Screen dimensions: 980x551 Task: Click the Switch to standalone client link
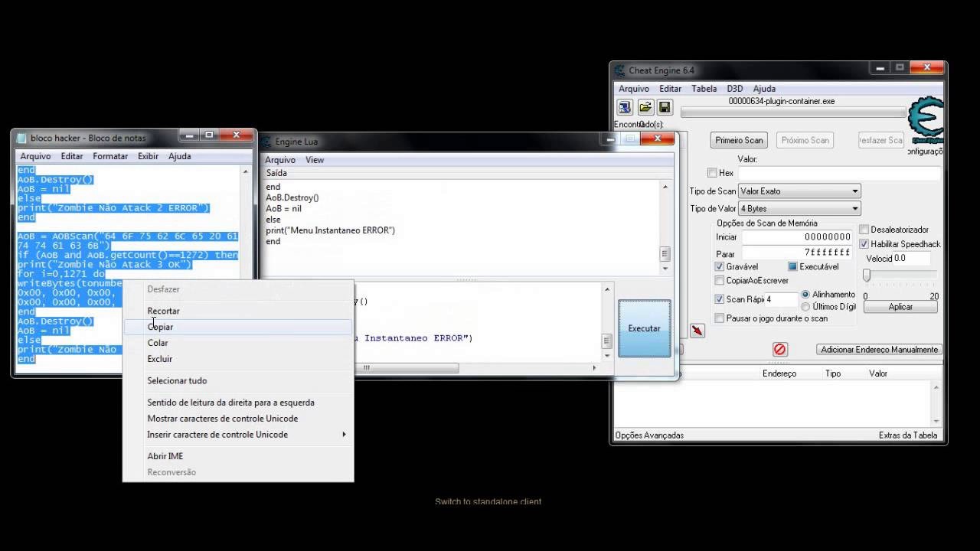pyautogui.click(x=488, y=502)
